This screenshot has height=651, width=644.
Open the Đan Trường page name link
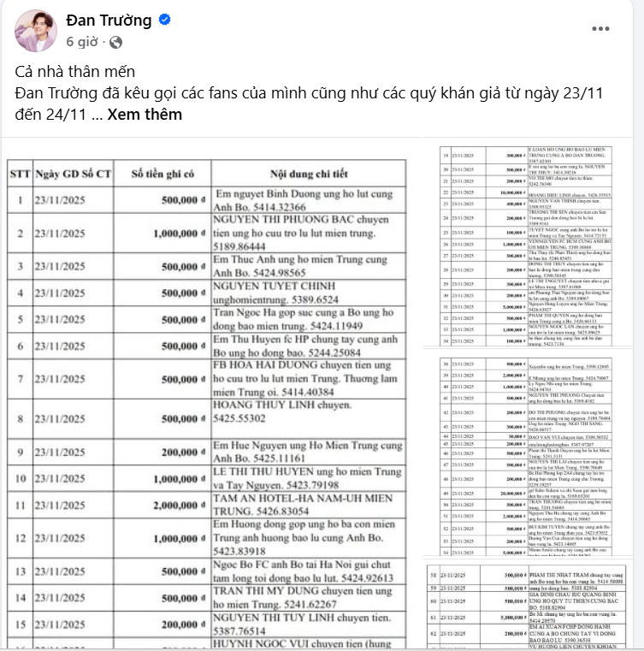point(108,21)
